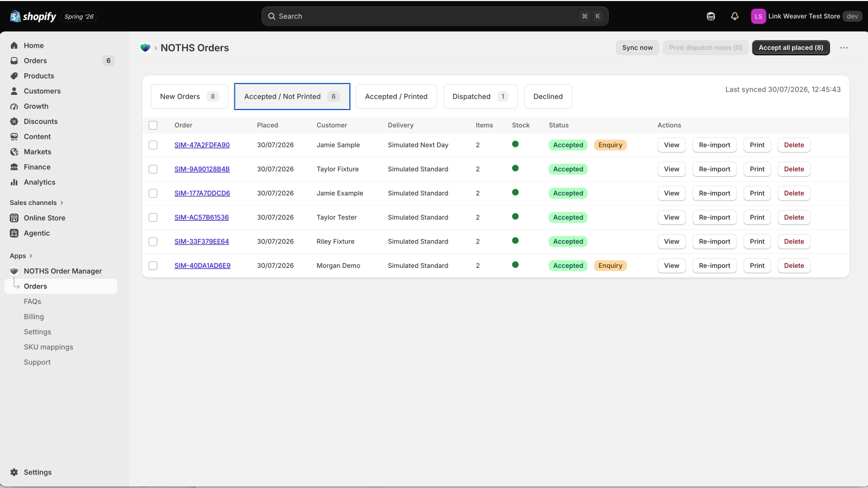This screenshot has width=868, height=488.
Task: Click the Content icon
Action: click(14, 137)
